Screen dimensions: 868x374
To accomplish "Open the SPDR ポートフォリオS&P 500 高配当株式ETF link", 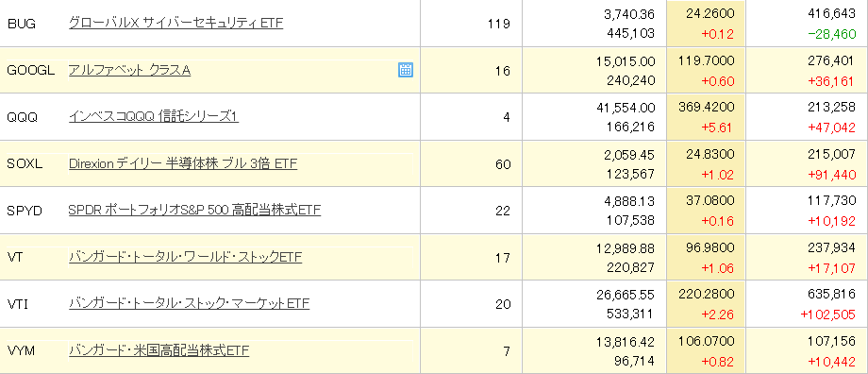I will tap(195, 211).
